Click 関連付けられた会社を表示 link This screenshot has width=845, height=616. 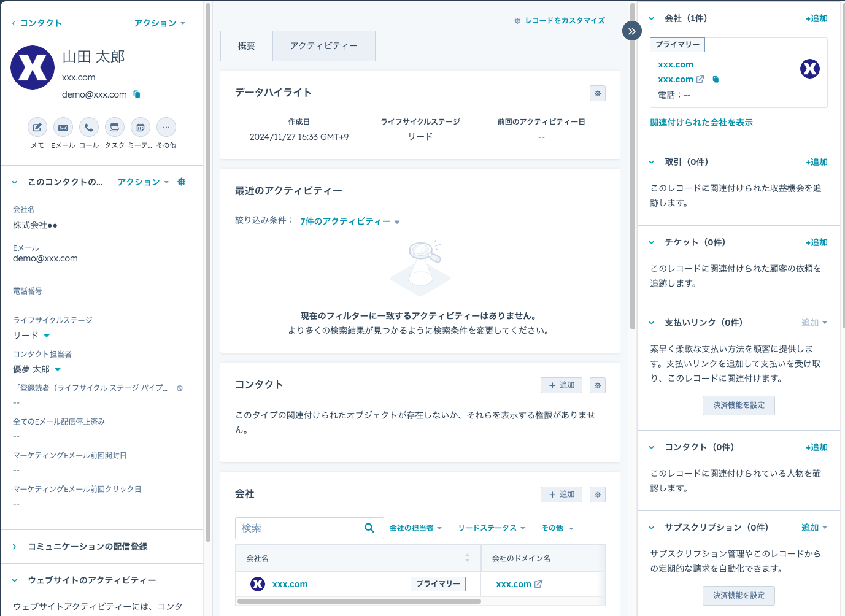click(701, 123)
